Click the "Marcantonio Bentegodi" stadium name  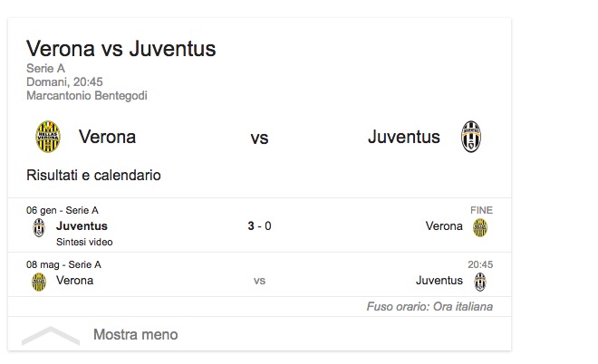click(87, 96)
